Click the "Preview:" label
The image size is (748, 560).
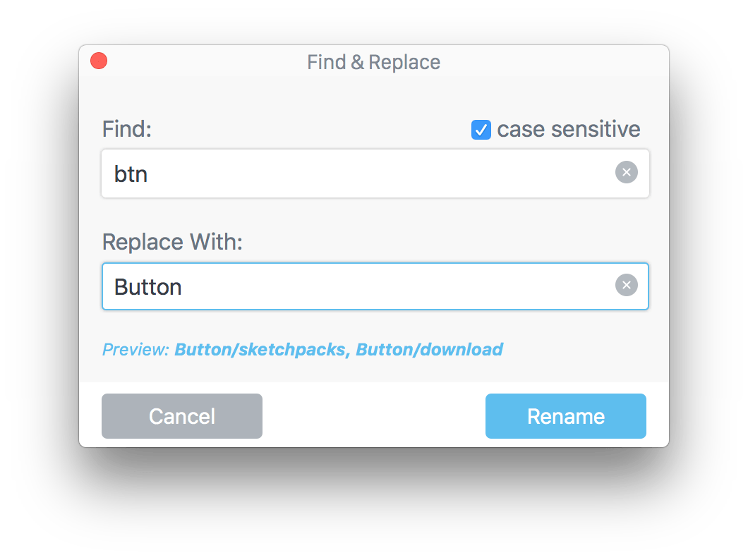coord(136,349)
